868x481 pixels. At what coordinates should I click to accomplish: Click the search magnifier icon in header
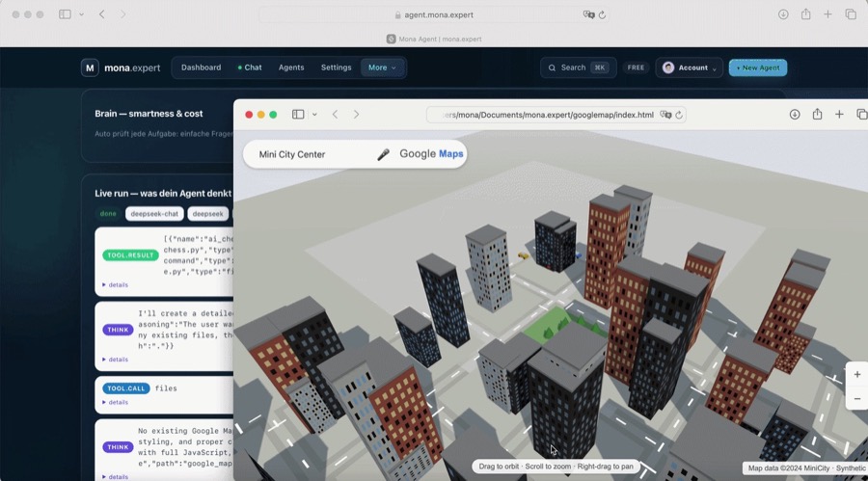click(552, 67)
